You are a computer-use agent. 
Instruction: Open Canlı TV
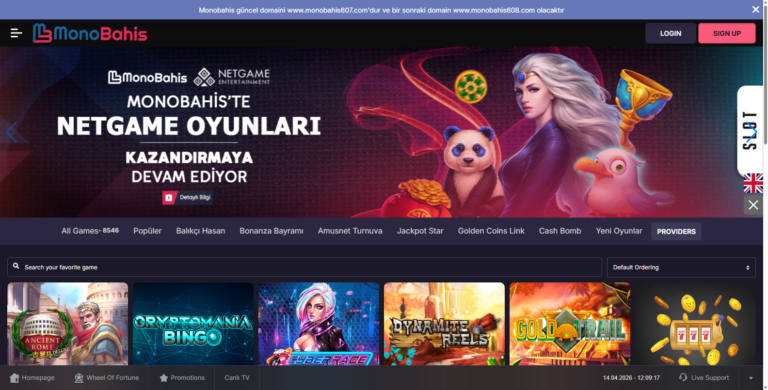pyautogui.click(x=237, y=378)
